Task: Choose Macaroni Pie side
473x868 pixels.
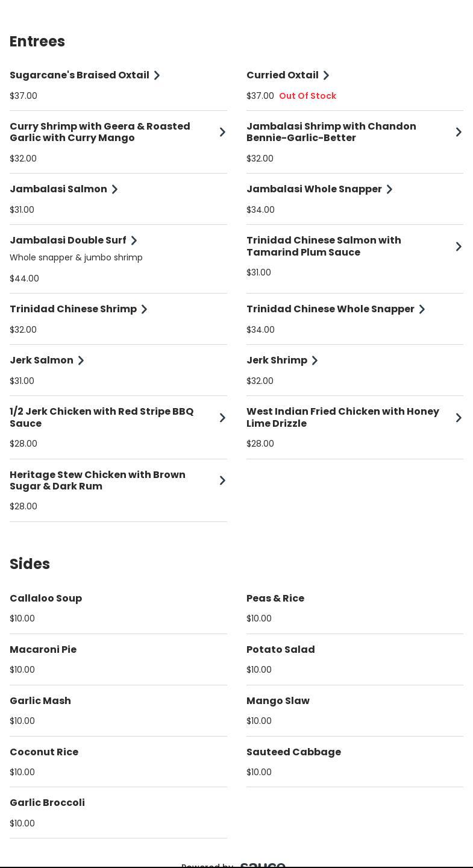Action: [43, 650]
